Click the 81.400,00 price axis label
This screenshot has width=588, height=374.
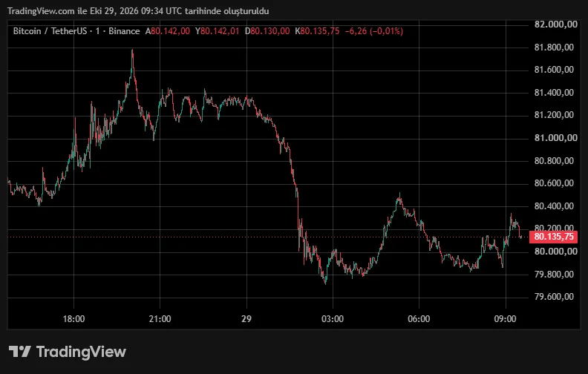pos(554,93)
